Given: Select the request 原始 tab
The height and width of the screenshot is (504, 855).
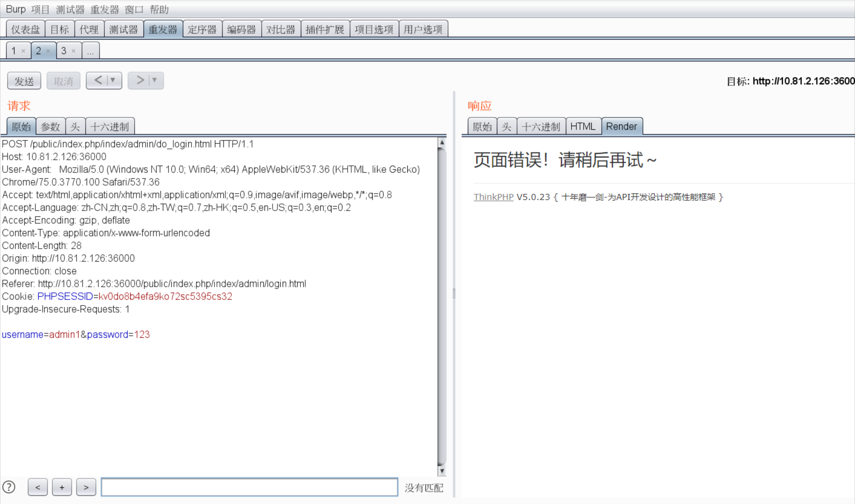Looking at the screenshot, I should 21,127.
